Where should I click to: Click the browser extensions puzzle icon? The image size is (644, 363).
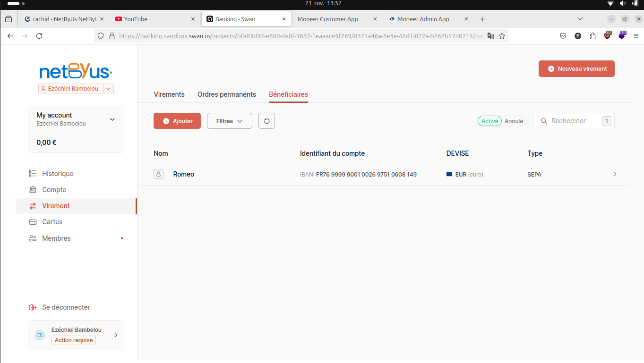click(x=592, y=36)
